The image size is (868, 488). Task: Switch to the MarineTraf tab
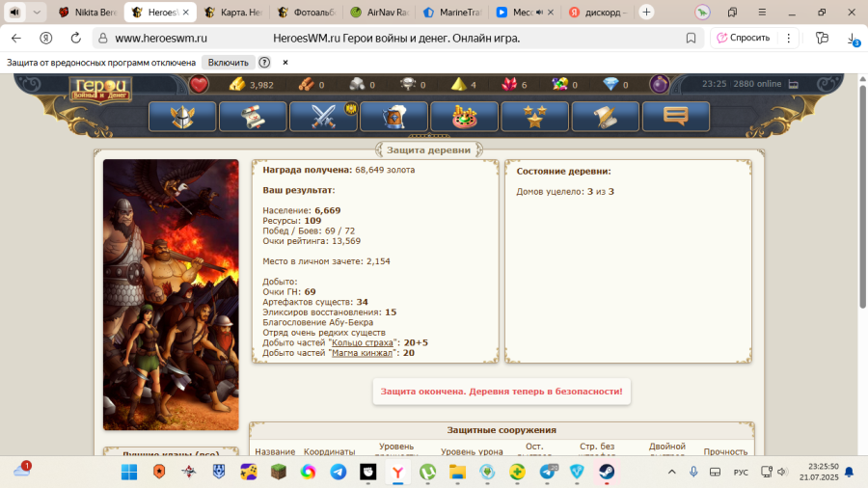(x=452, y=13)
